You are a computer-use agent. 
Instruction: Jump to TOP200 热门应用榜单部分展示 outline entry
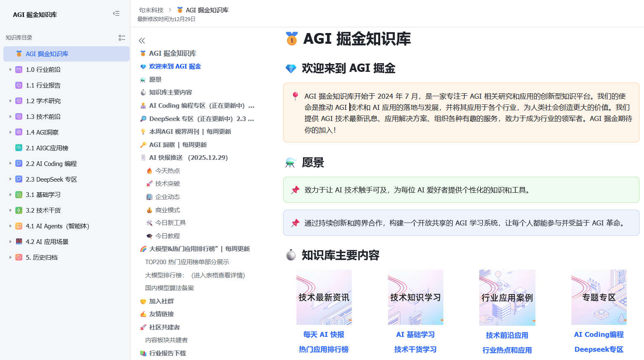pos(187,262)
